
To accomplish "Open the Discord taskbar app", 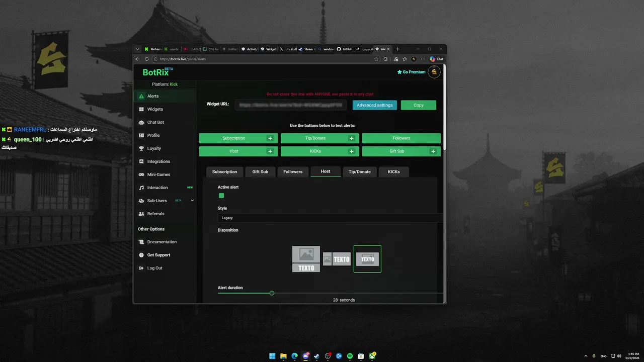I will [305, 356].
